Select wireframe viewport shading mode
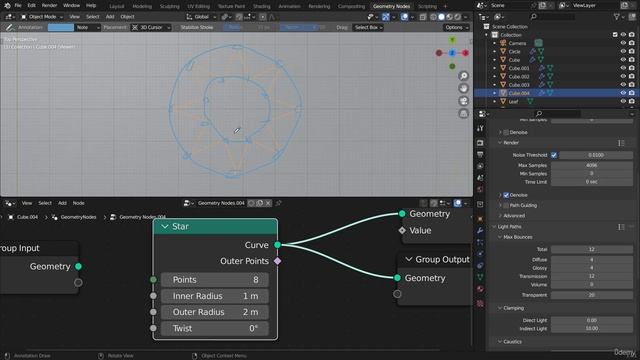This screenshot has height=360, width=640. tap(433, 17)
